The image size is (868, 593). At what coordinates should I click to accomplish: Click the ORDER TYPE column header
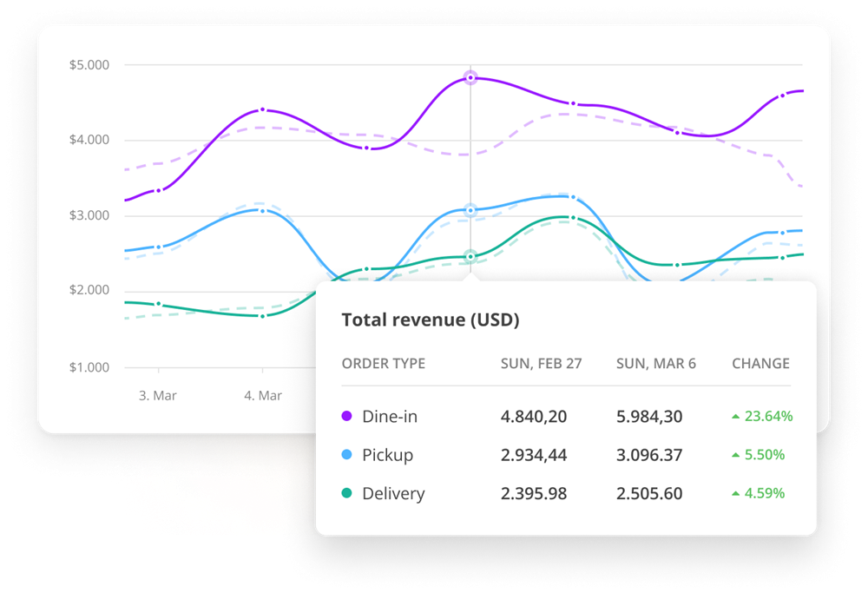point(384,364)
